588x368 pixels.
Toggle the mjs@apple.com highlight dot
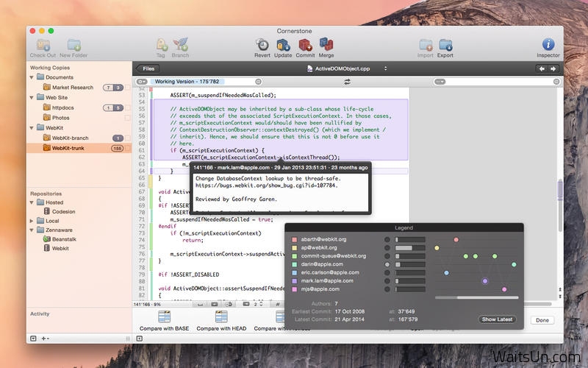coord(387,289)
